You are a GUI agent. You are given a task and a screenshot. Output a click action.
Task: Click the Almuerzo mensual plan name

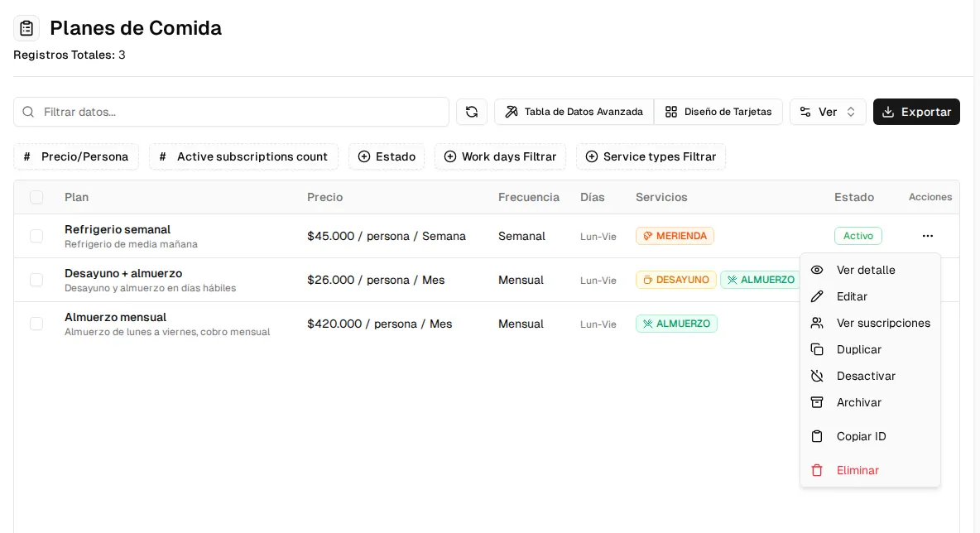pyautogui.click(x=115, y=317)
